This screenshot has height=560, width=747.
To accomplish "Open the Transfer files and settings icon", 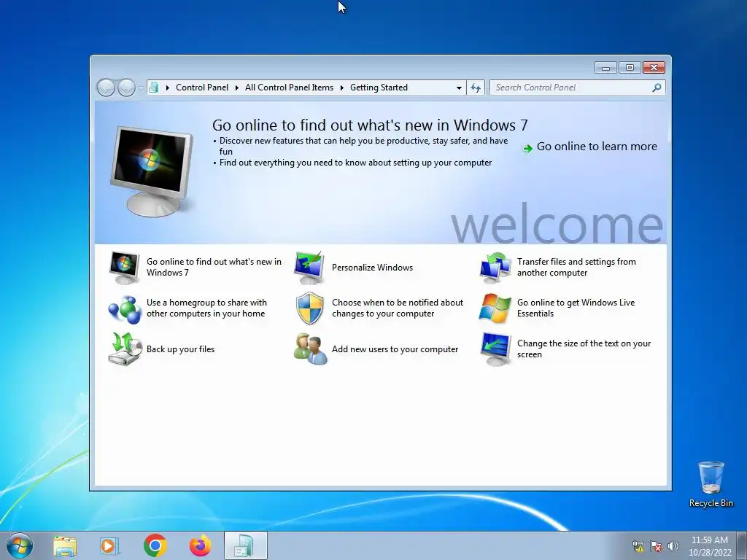I will point(495,268).
